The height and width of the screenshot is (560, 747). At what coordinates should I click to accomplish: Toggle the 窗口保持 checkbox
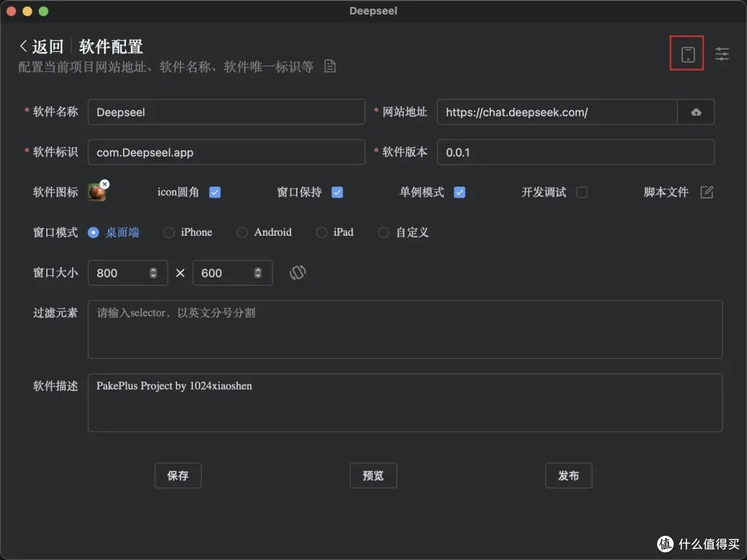click(x=338, y=192)
